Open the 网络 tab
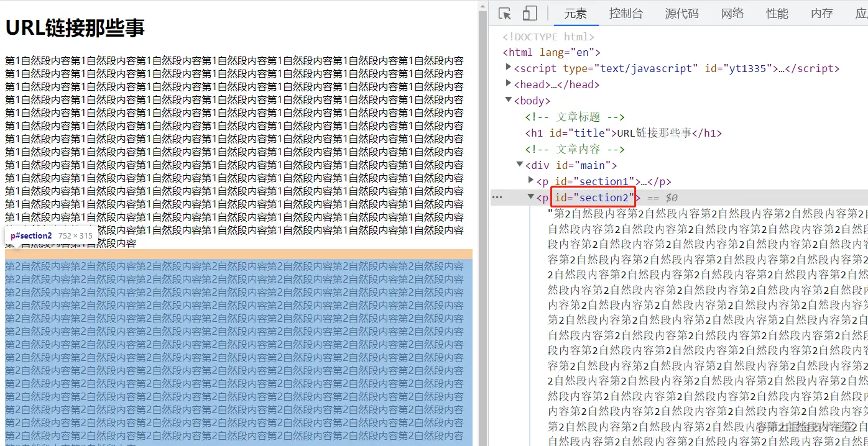 (732, 14)
